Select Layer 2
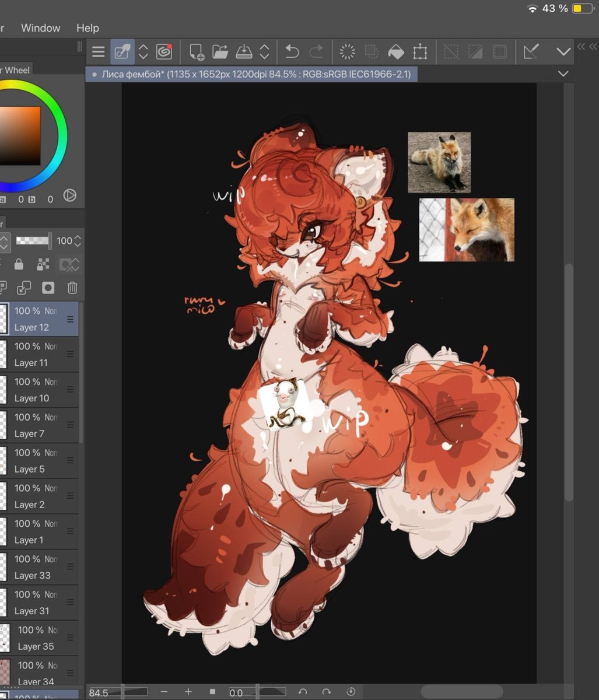This screenshot has width=599, height=700. pyautogui.click(x=40, y=496)
